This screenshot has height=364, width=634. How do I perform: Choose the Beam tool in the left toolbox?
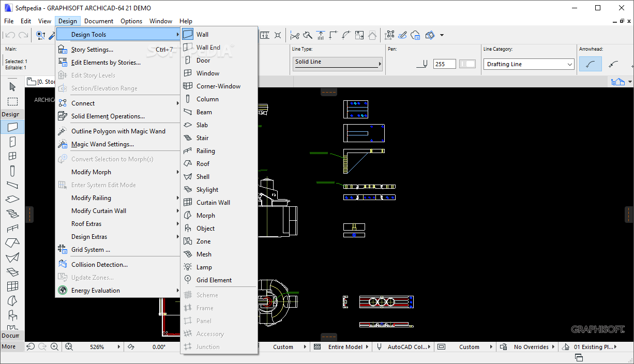[12, 185]
